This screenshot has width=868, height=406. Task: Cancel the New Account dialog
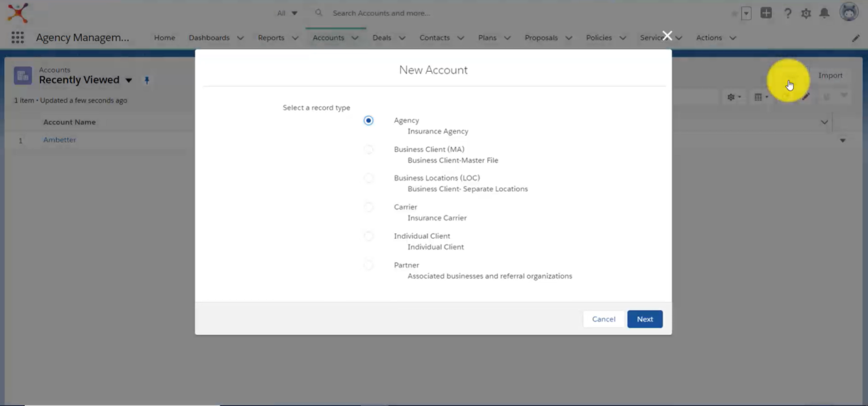[x=604, y=319]
